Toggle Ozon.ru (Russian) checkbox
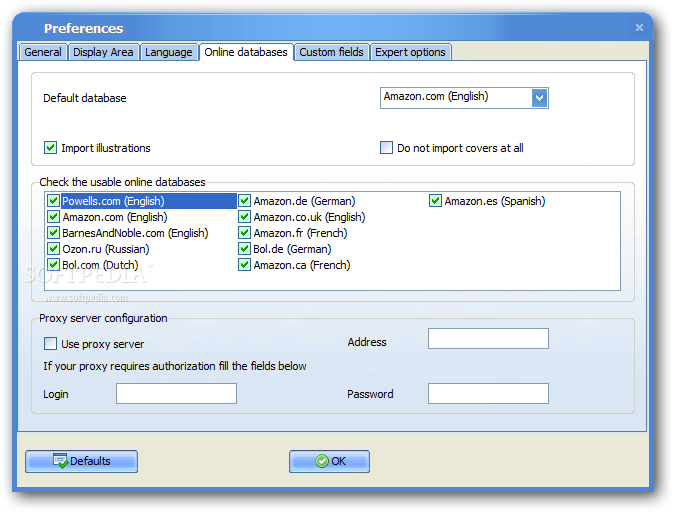Screen dimensions: 674x512 click(x=53, y=248)
